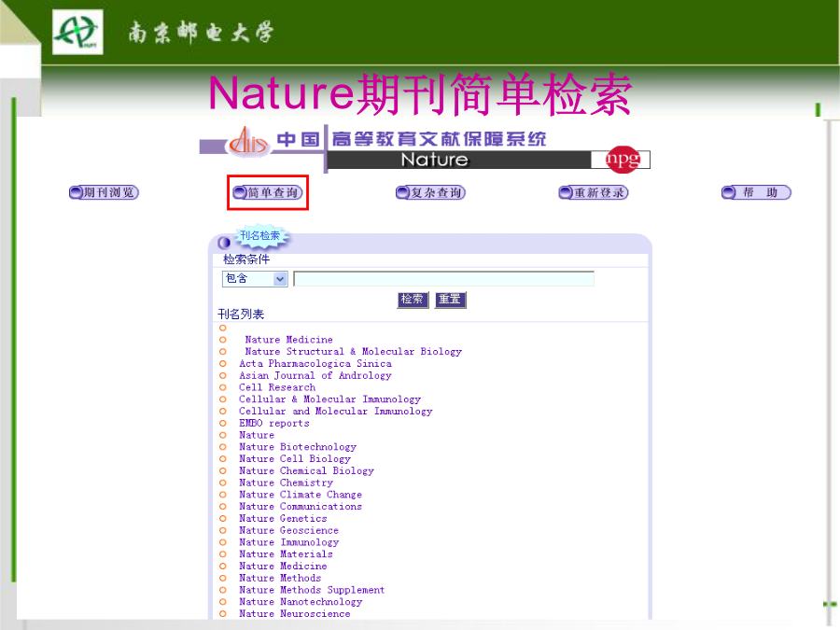The height and width of the screenshot is (630, 840).
Task: Click Nature Geoscience in the list
Action: coord(288,530)
